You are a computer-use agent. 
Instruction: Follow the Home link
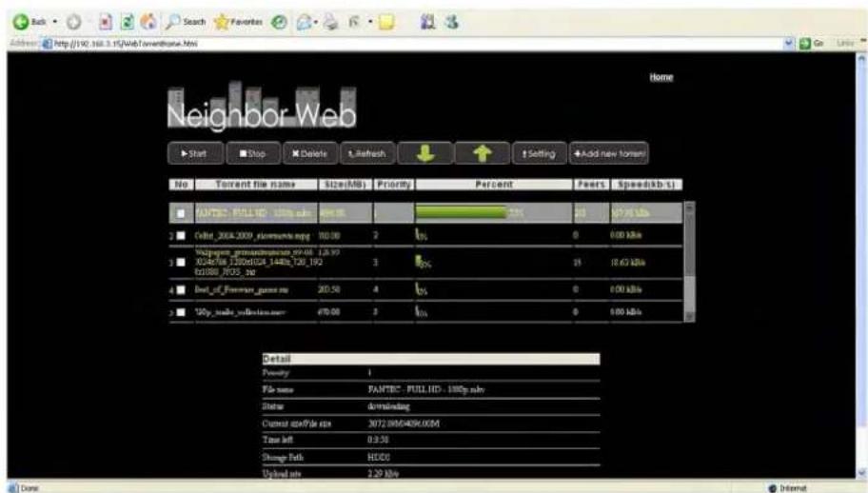pos(661,78)
